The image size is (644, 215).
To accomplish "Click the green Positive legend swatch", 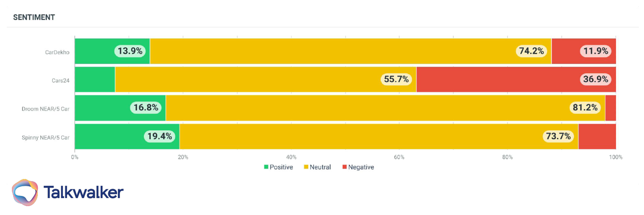I will coord(266,167).
